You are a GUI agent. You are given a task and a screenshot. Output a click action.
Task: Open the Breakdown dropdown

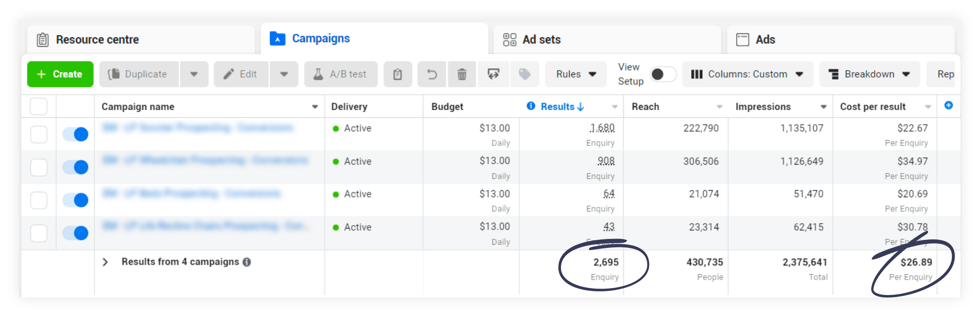(x=869, y=74)
